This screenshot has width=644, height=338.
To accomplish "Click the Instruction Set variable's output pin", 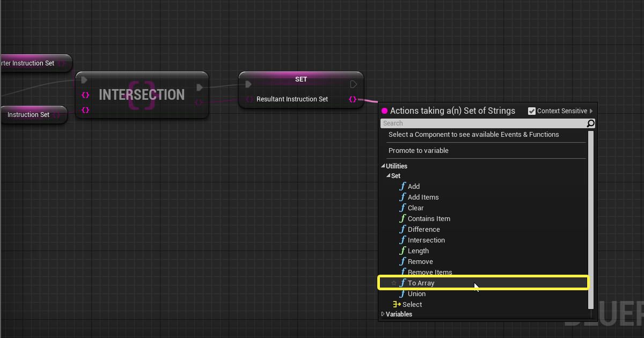I will [56, 115].
